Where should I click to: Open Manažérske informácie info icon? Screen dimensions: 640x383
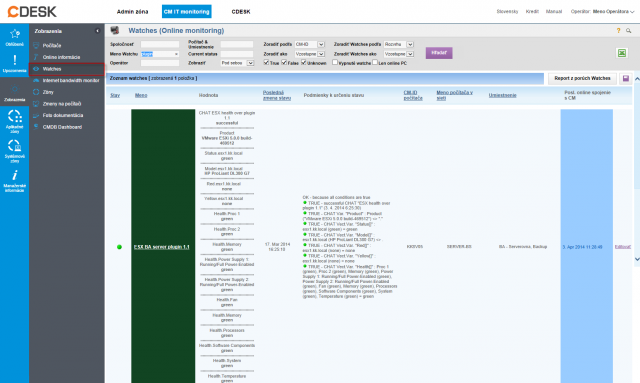[x=15, y=175]
